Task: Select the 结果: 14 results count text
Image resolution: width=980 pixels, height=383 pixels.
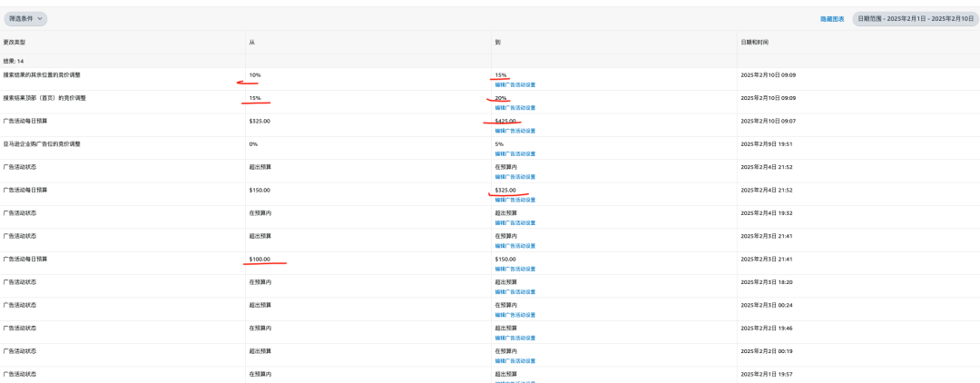Action: [13, 61]
